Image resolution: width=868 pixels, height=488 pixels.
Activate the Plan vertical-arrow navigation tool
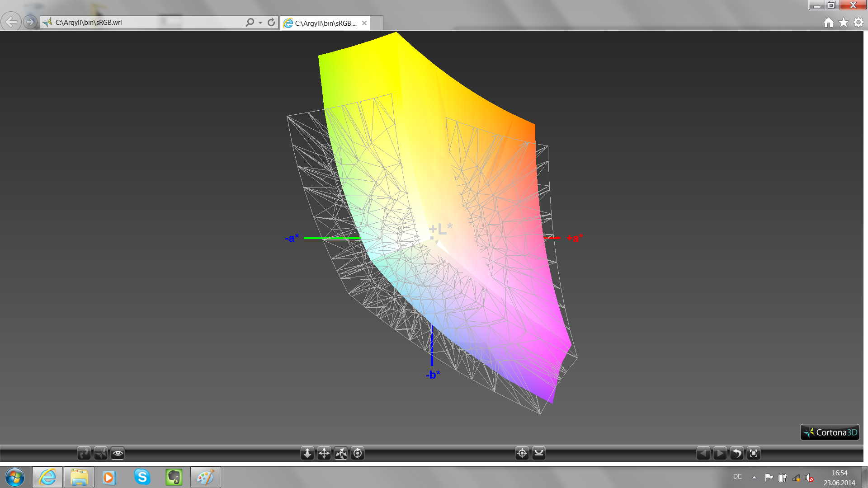pos(307,453)
